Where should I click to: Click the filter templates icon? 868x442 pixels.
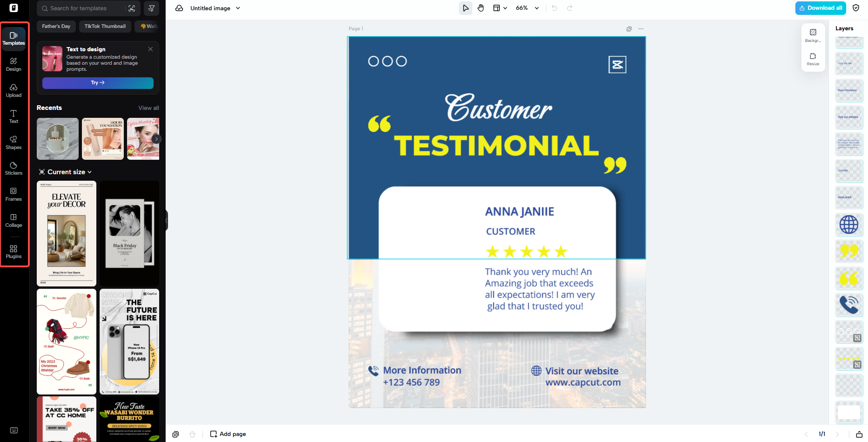coord(152,8)
